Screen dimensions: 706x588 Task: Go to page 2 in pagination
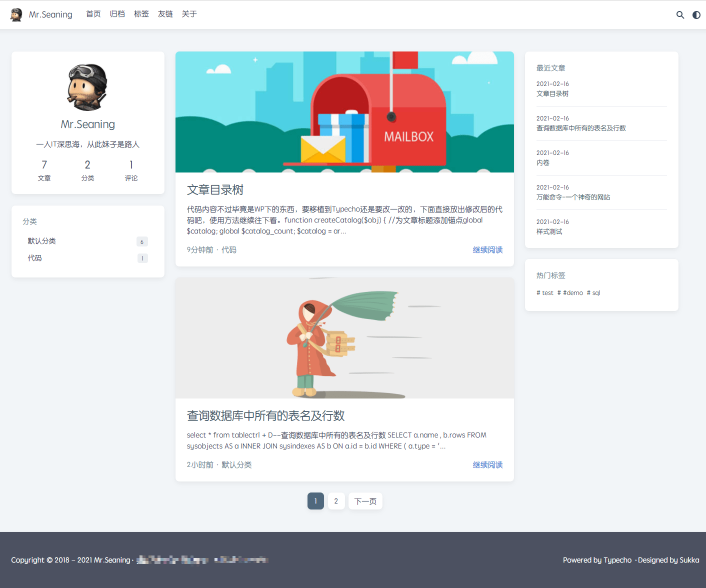coord(336,501)
